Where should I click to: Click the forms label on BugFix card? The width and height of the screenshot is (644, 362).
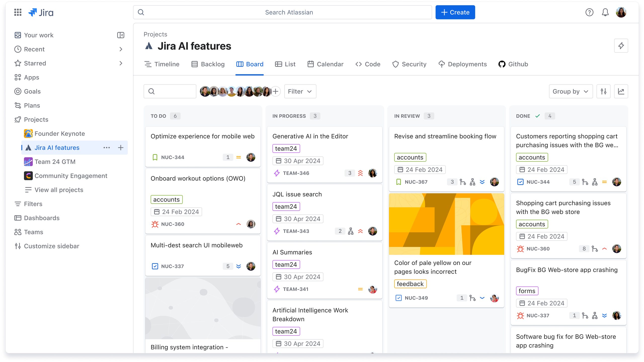[x=527, y=291]
